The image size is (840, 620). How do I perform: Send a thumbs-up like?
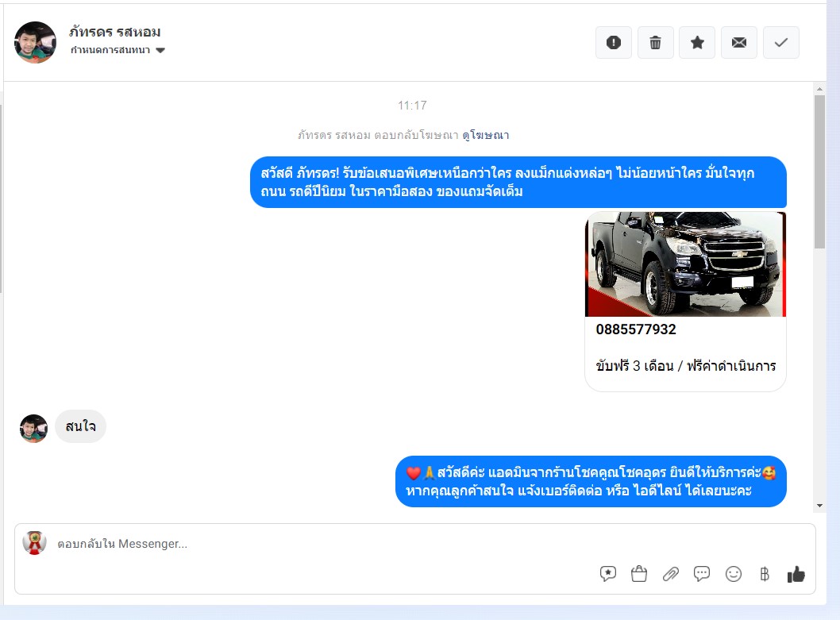(796, 574)
